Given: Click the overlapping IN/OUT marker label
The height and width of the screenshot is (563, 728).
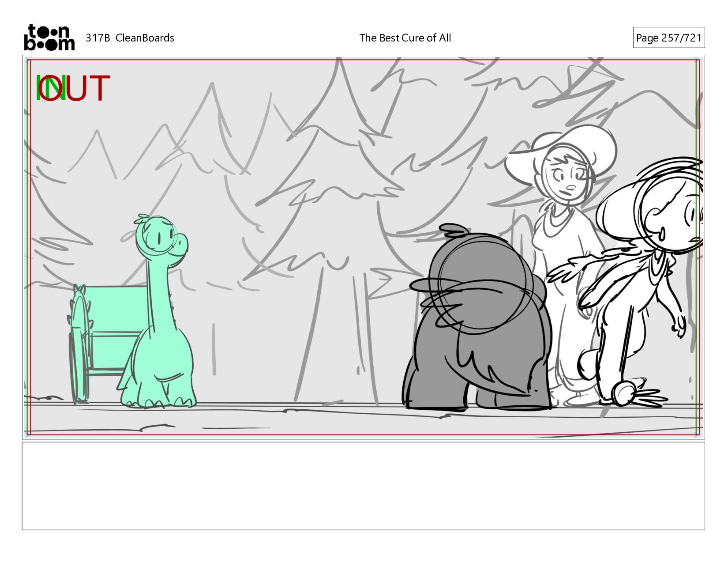Looking at the screenshot, I should 72,88.
